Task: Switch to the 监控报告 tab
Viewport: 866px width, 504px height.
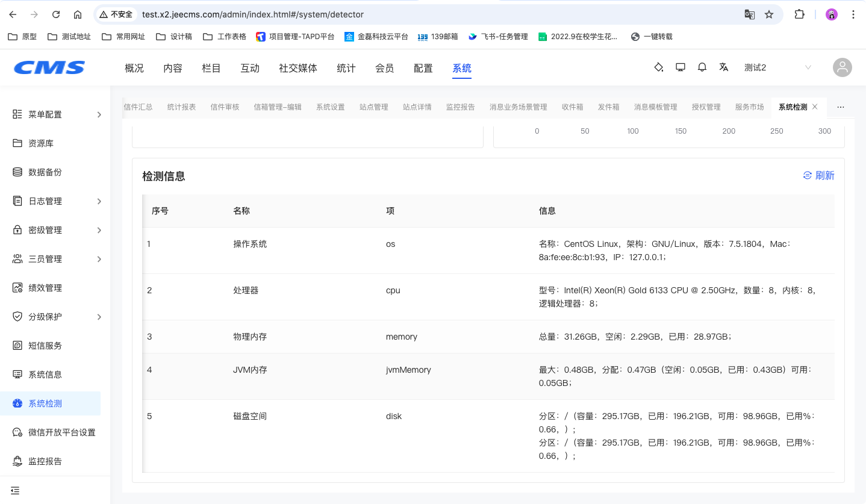Action: click(x=461, y=107)
